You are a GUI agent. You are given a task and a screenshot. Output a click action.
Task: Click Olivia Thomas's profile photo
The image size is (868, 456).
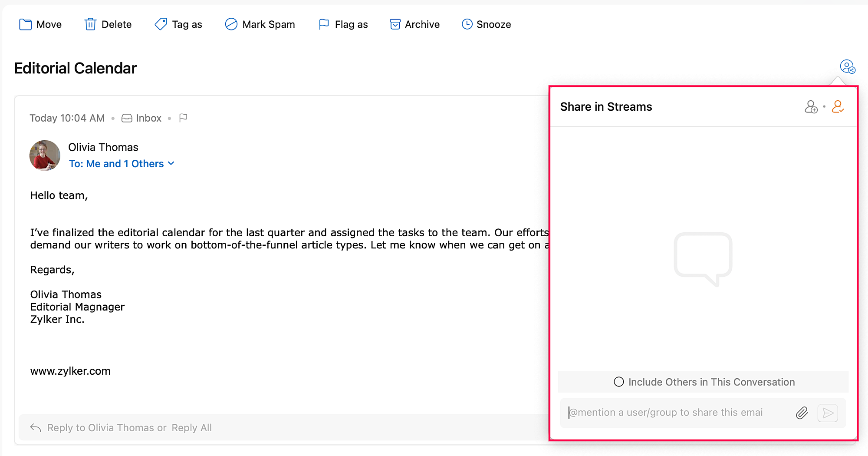point(45,155)
